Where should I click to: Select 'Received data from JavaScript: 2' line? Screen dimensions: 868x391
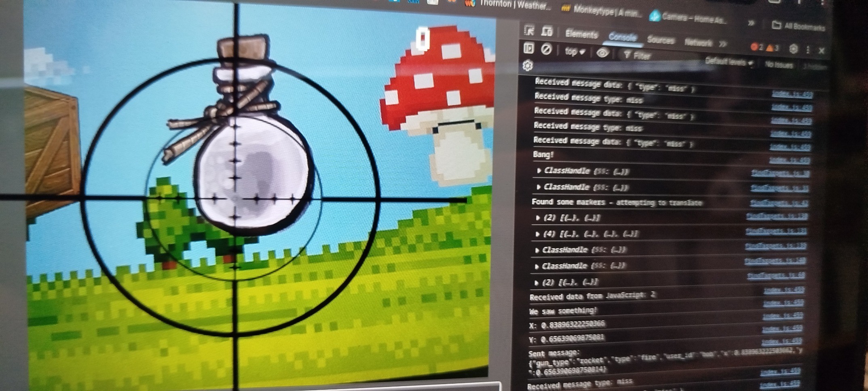593,296
